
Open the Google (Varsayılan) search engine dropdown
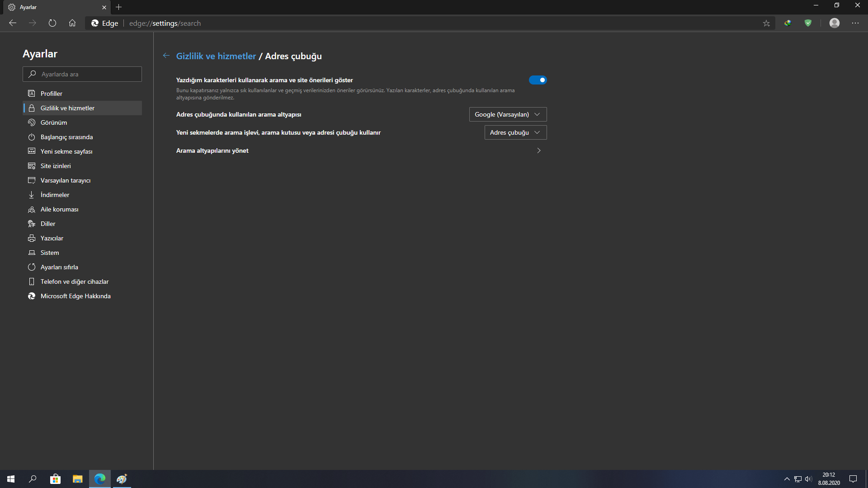coord(508,114)
